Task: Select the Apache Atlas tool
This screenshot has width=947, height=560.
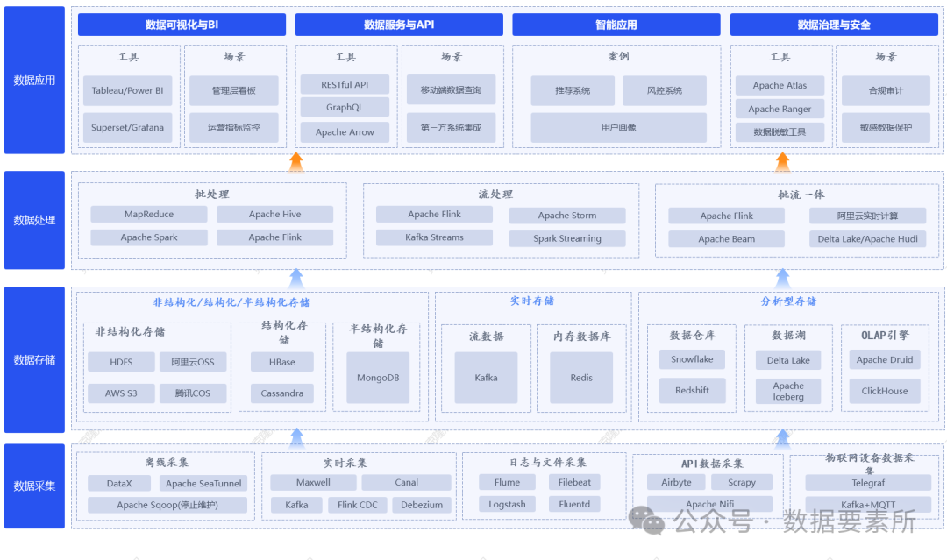Action: pyautogui.click(x=780, y=85)
